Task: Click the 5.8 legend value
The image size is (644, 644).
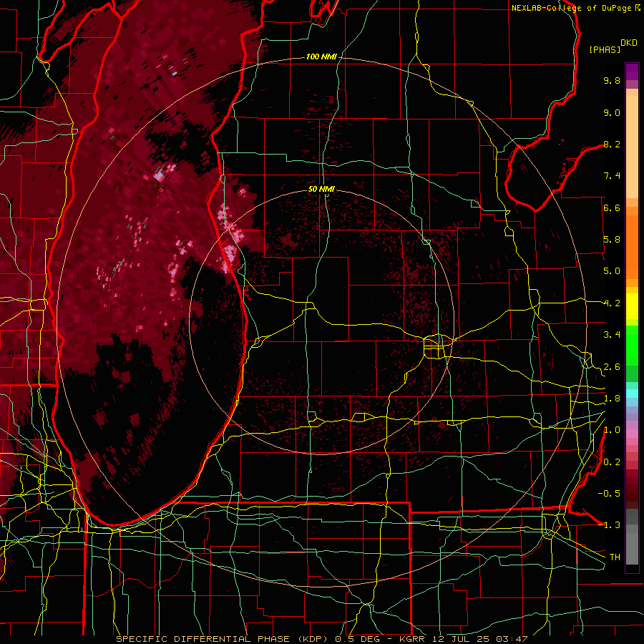Action: click(612, 240)
